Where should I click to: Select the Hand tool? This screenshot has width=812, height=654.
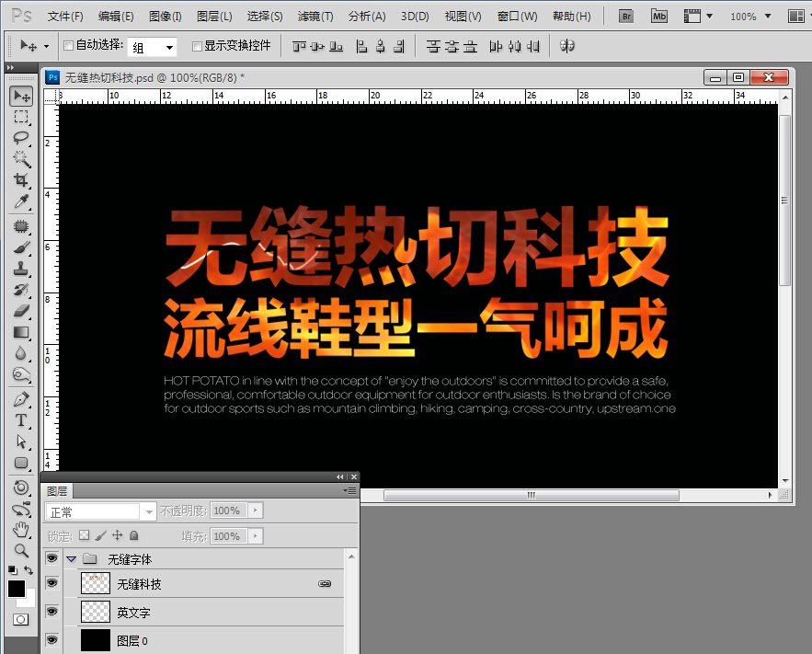click(x=21, y=530)
